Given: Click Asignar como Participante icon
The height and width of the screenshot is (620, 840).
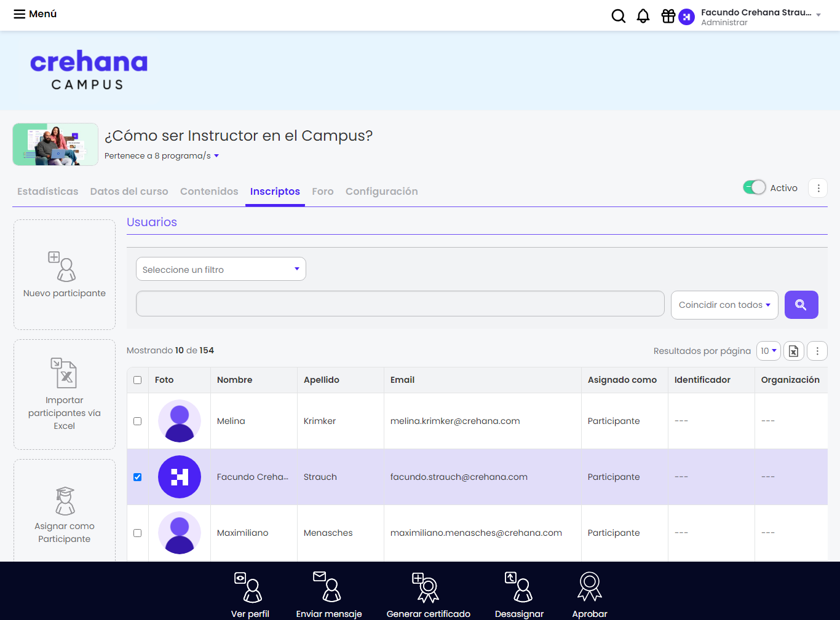Looking at the screenshot, I should (x=65, y=500).
